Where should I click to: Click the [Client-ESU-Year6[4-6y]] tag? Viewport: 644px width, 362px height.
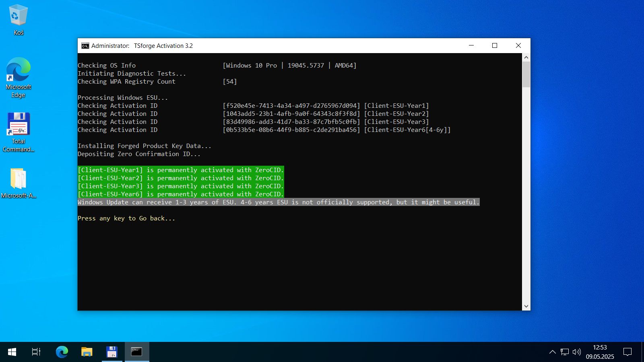(x=407, y=130)
